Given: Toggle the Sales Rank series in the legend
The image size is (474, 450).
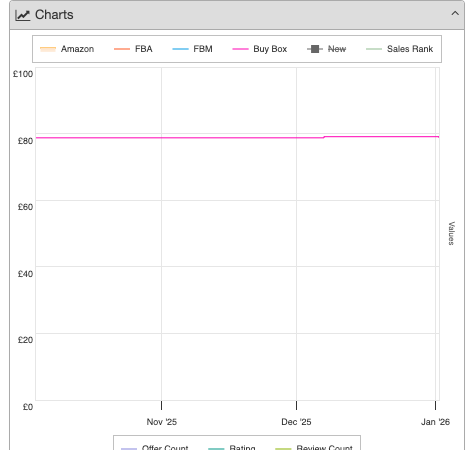Looking at the screenshot, I should 399,49.
